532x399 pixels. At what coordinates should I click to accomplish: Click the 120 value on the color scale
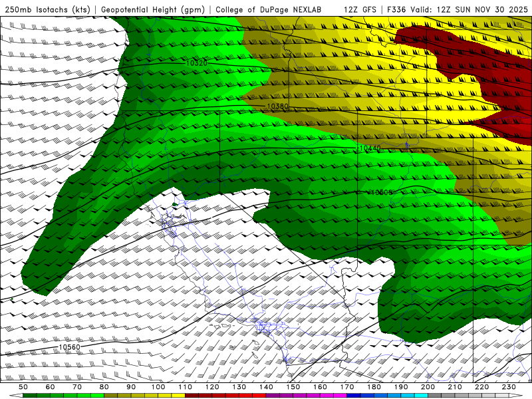pos(212,387)
